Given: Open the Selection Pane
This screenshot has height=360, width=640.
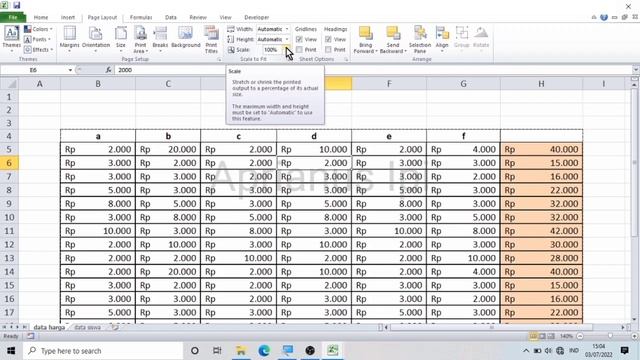Looking at the screenshot, I should 420,39.
